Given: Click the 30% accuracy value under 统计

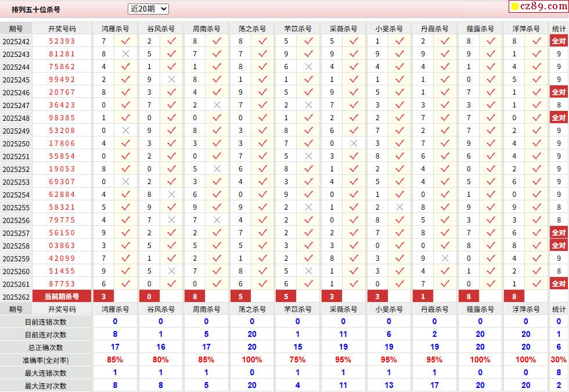Looking at the screenshot, I should click(559, 359).
